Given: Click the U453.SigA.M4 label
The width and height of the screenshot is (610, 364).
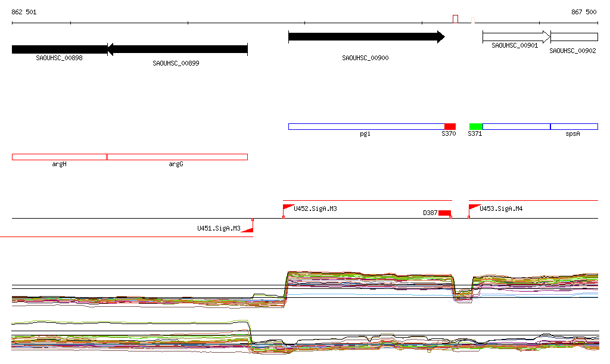Looking at the screenshot, I should pos(501,209).
